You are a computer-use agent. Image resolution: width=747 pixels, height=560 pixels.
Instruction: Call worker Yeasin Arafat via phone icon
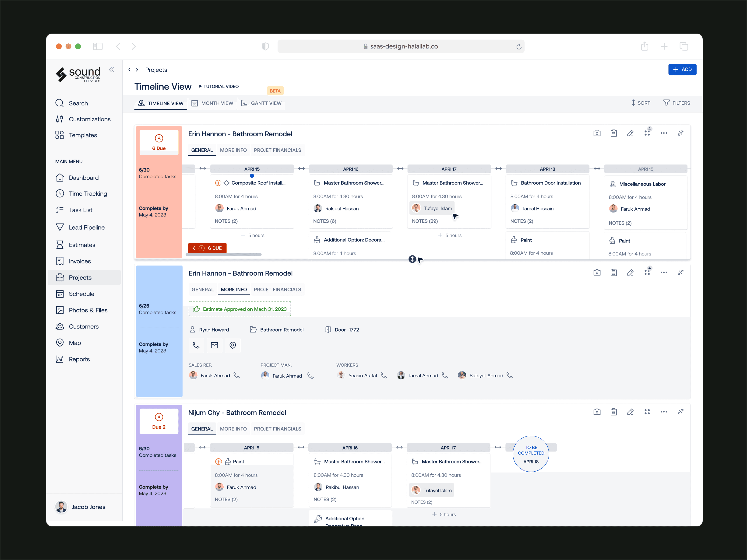pos(384,375)
